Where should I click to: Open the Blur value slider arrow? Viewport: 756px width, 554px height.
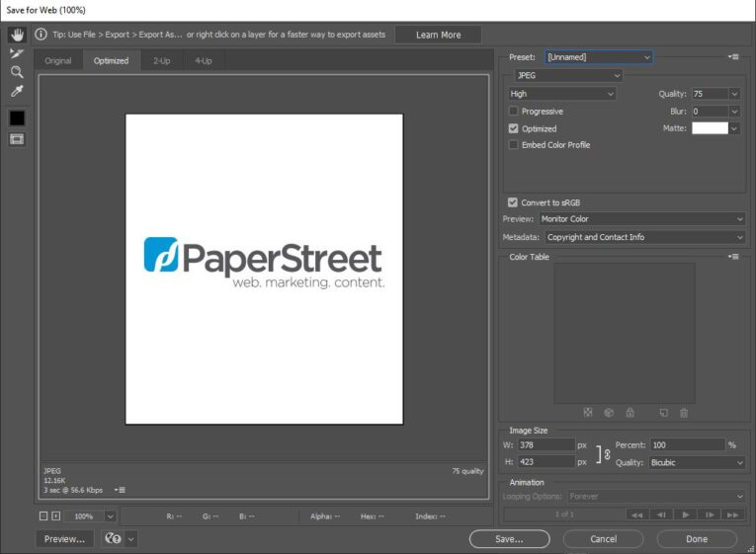(x=734, y=112)
